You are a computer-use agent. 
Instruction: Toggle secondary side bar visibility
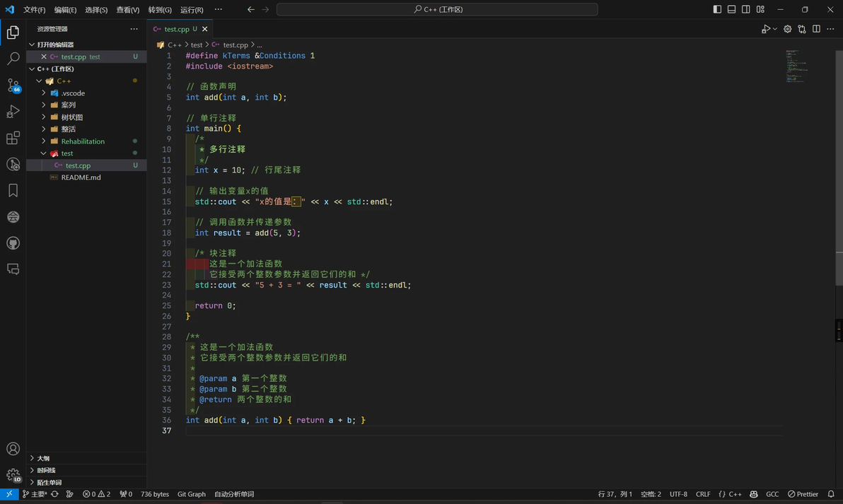pos(745,9)
